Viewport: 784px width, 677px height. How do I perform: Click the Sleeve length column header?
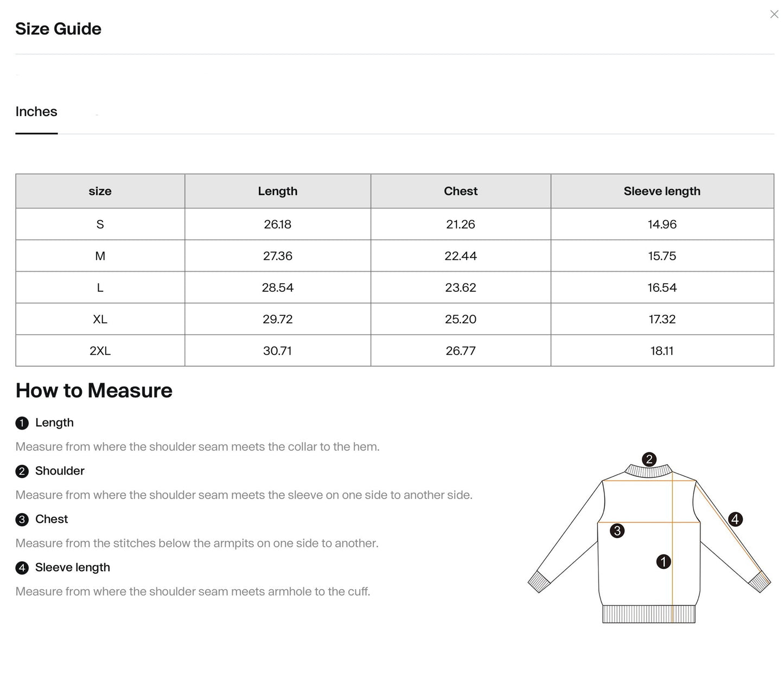pyautogui.click(x=662, y=191)
